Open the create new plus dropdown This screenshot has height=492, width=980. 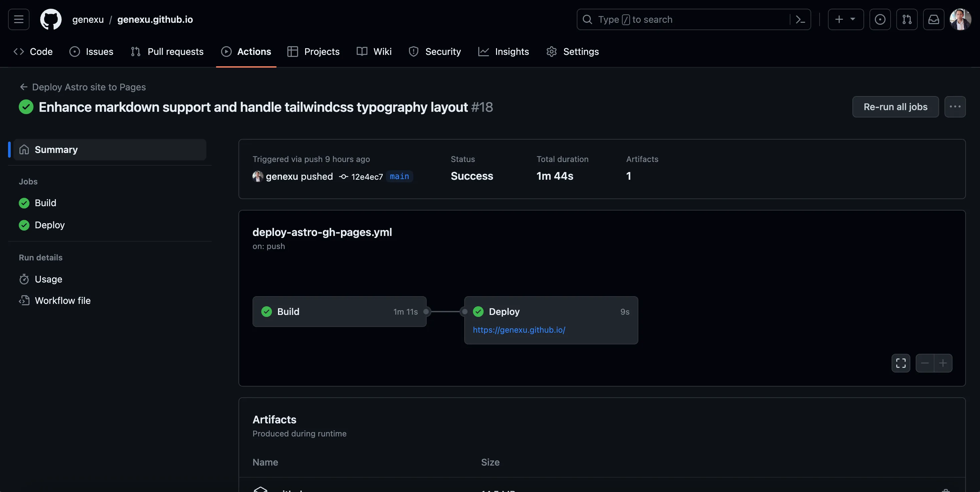[x=845, y=19]
